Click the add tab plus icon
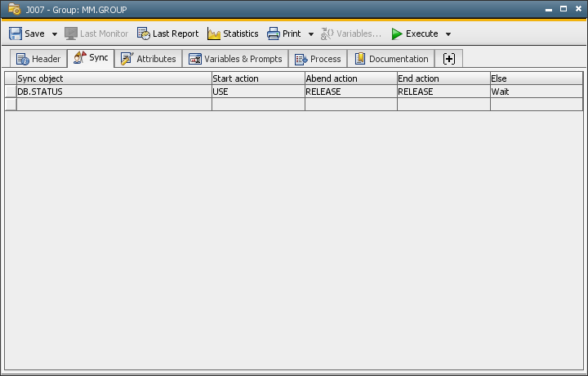588x376 pixels. 449,59
